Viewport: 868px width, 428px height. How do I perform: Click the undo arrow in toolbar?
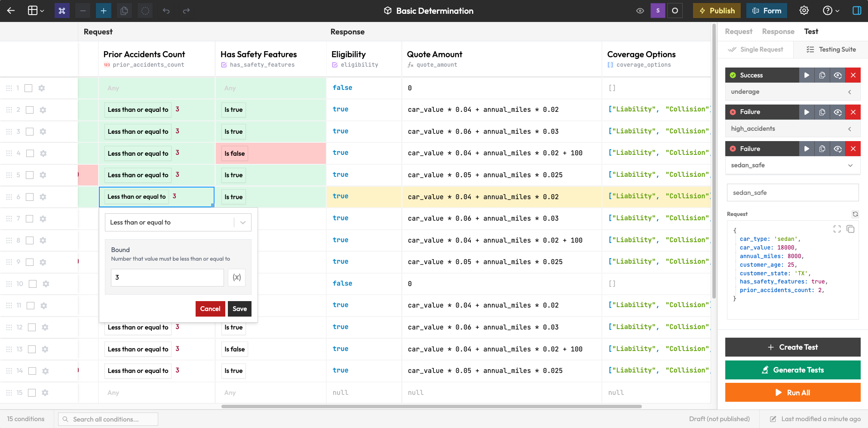[166, 11]
